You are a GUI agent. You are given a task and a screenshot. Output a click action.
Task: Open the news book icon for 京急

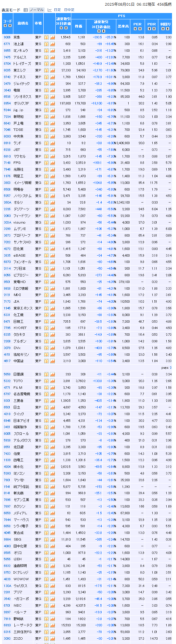[47, 37]
